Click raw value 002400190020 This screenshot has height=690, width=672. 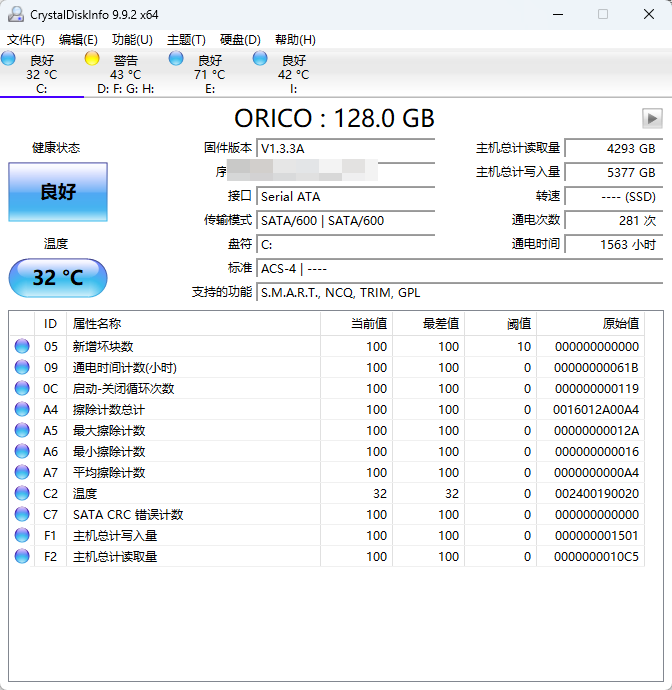(597, 494)
